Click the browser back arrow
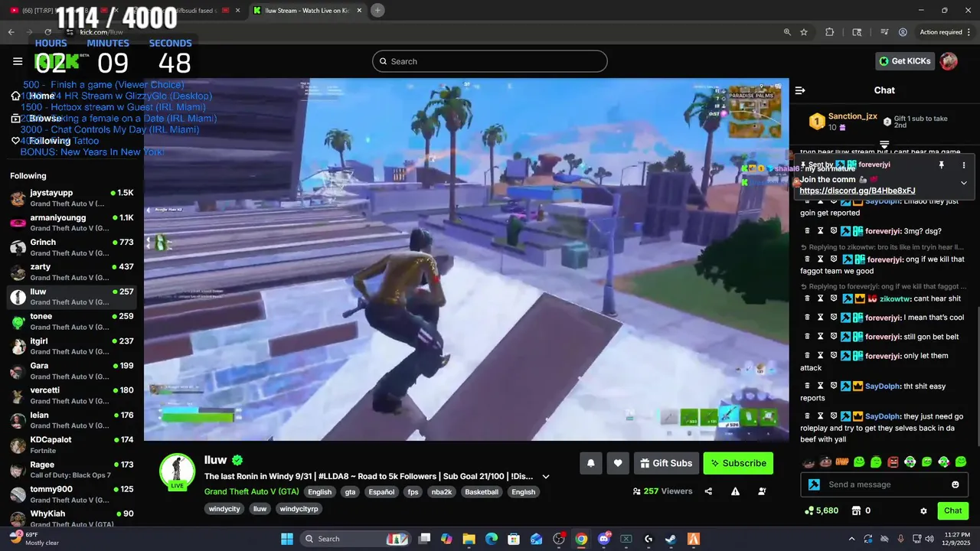 [11, 32]
